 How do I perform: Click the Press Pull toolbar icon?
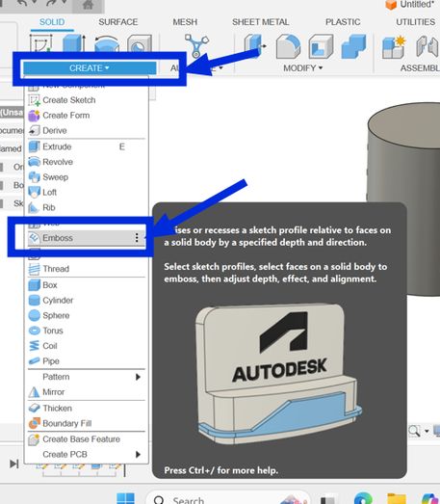click(255, 45)
